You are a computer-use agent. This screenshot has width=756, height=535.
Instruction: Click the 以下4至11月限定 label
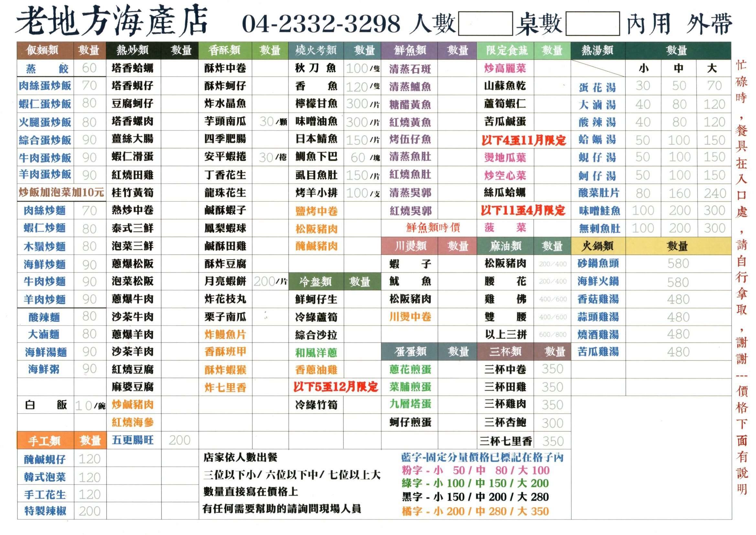pos(524,140)
